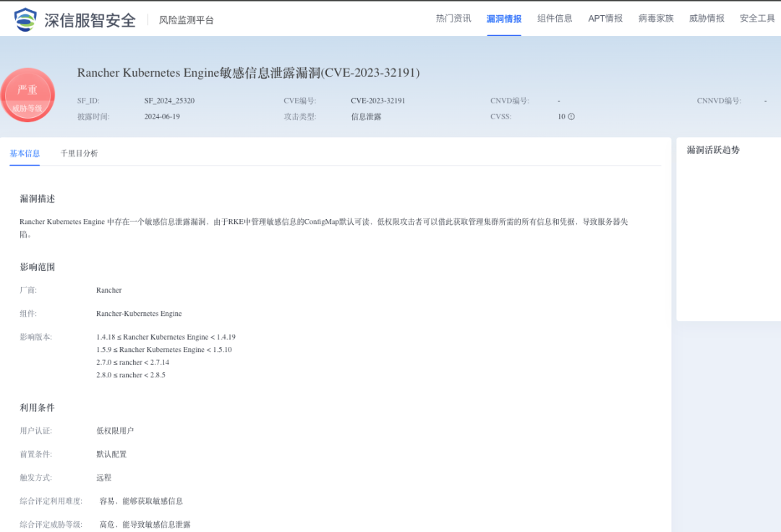Click the CNNVD编号 label
781x532 pixels.
click(720, 100)
